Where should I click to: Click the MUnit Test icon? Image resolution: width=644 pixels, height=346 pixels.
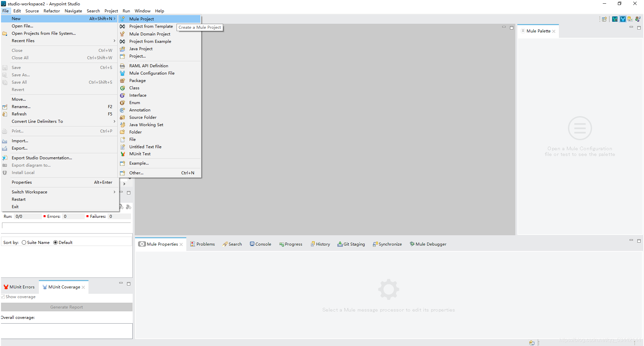pyautogui.click(x=123, y=154)
